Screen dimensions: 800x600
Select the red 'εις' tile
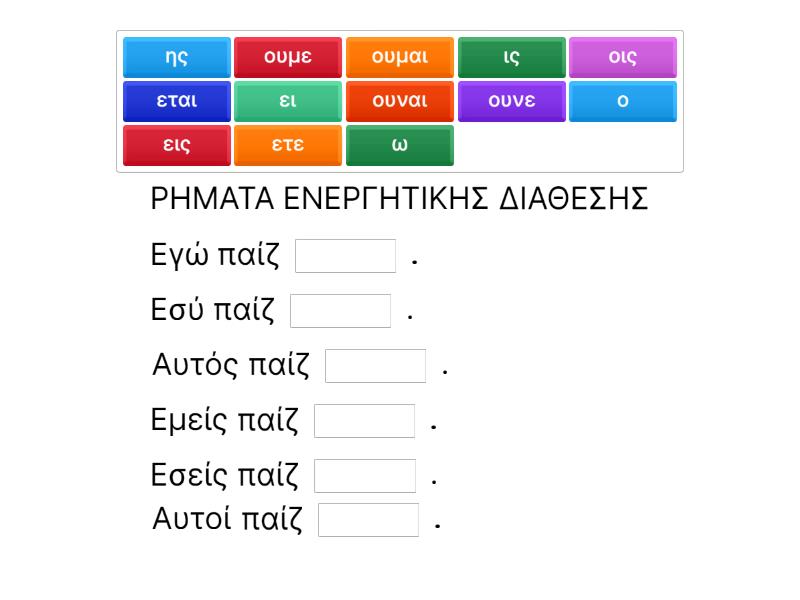click(177, 145)
